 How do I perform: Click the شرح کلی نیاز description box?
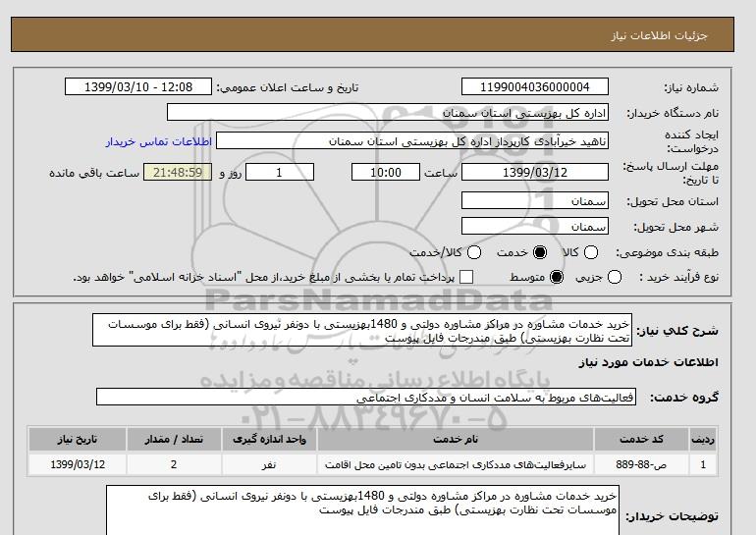[x=362, y=330]
